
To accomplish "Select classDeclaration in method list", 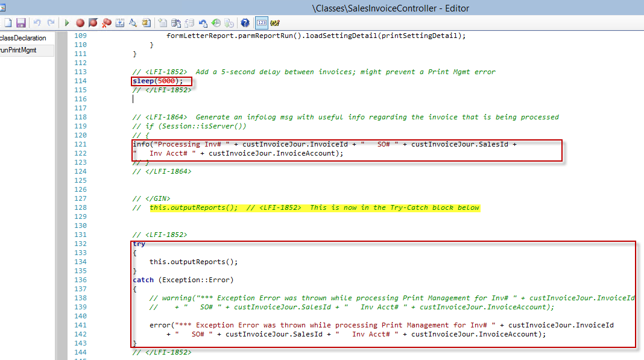I will point(23,38).
